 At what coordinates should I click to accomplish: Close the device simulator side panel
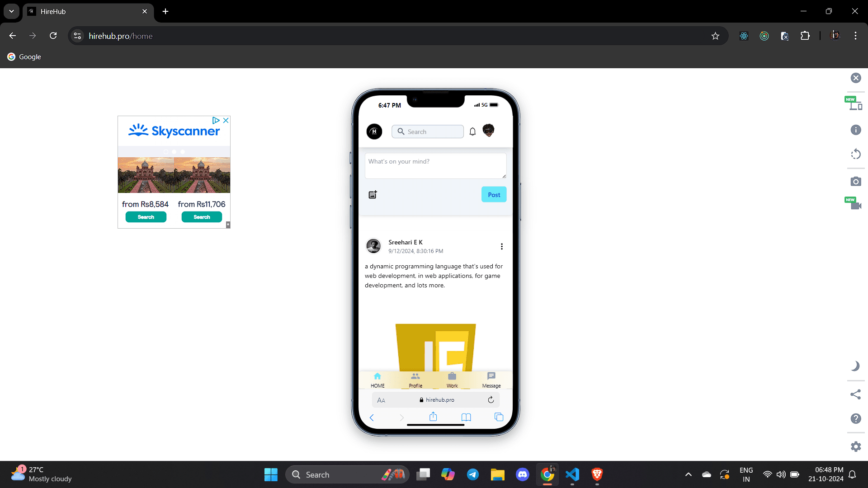coord(856,78)
